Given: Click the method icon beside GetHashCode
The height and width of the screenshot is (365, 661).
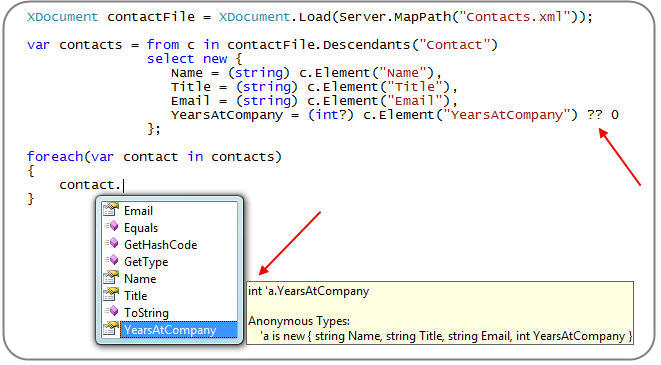Looking at the screenshot, I should pyautogui.click(x=112, y=244).
